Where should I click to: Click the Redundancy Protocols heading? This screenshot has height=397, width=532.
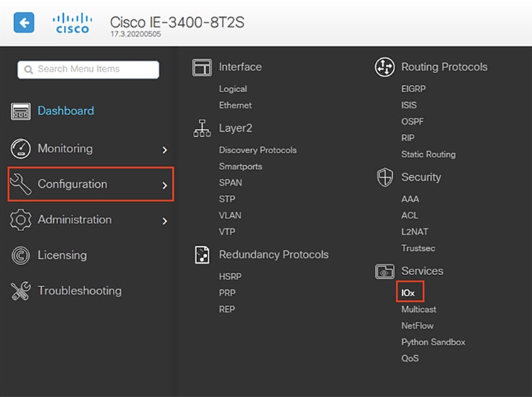(274, 255)
